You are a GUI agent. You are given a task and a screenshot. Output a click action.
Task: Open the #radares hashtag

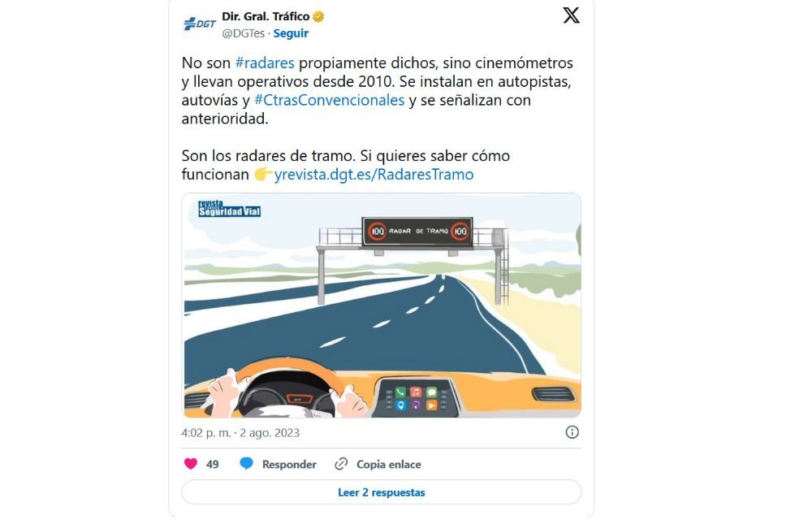point(265,63)
